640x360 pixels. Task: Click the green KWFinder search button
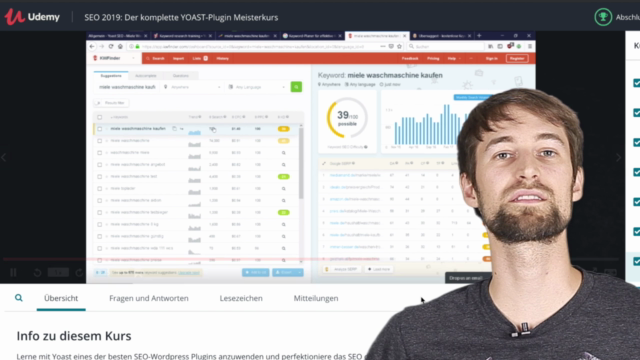coord(296,87)
